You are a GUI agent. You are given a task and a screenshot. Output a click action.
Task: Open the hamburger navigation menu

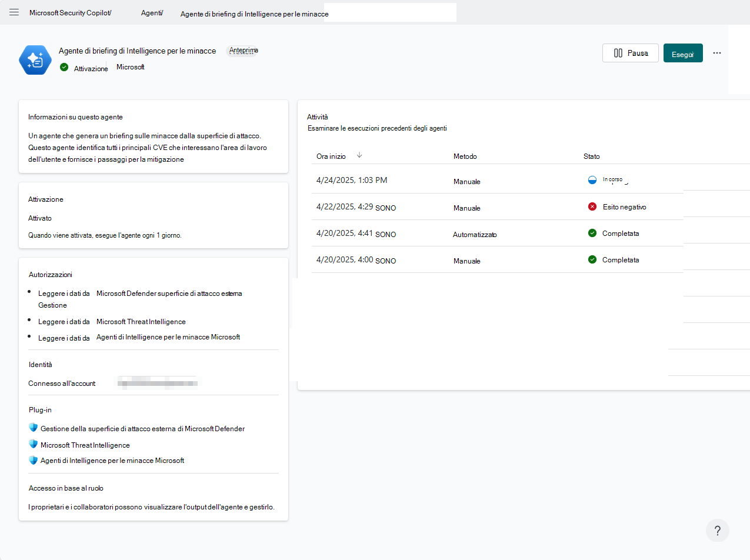tap(14, 12)
